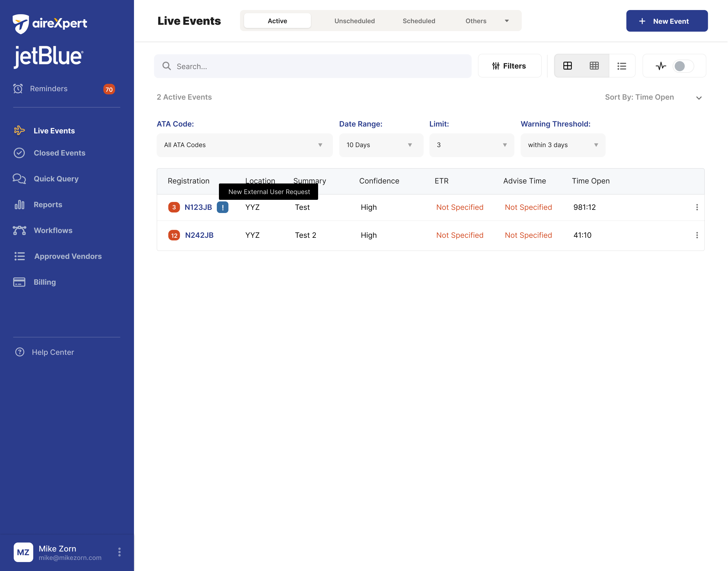Click the aireXpert shield logo
Screen dimensions: 728x571
[21, 24]
